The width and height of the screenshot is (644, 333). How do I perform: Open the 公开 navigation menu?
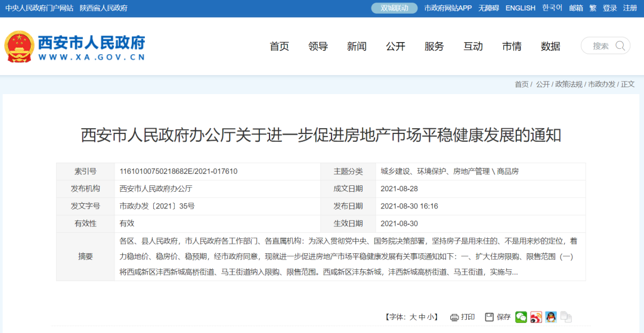(395, 46)
